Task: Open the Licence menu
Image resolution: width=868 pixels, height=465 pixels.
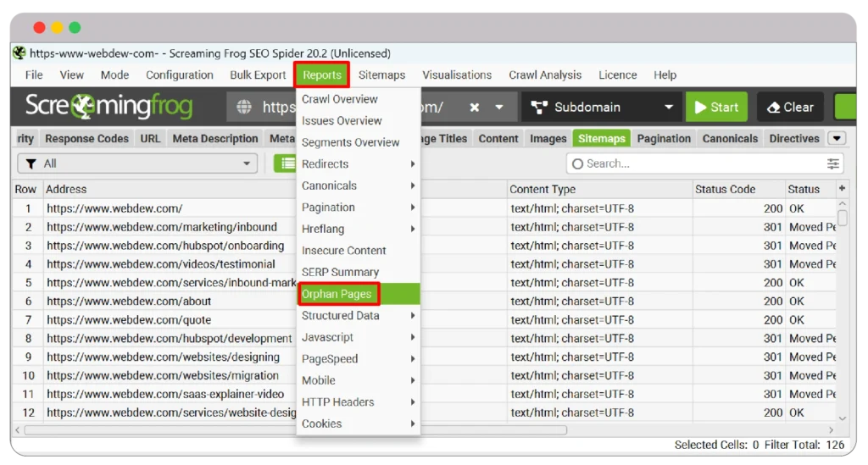Action: pos(617,75)
